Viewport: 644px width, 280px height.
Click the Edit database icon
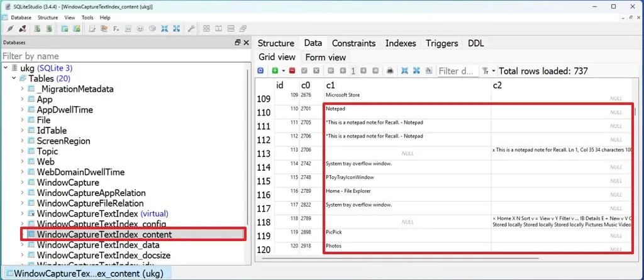[49, 29]
